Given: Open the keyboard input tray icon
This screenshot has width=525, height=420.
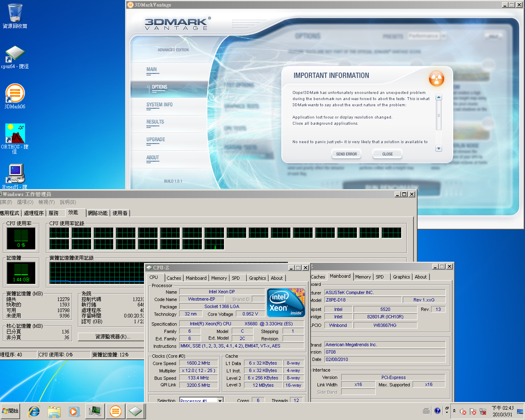Looking at the screenshot, I should pyautogui.click(x=426, y=411).
